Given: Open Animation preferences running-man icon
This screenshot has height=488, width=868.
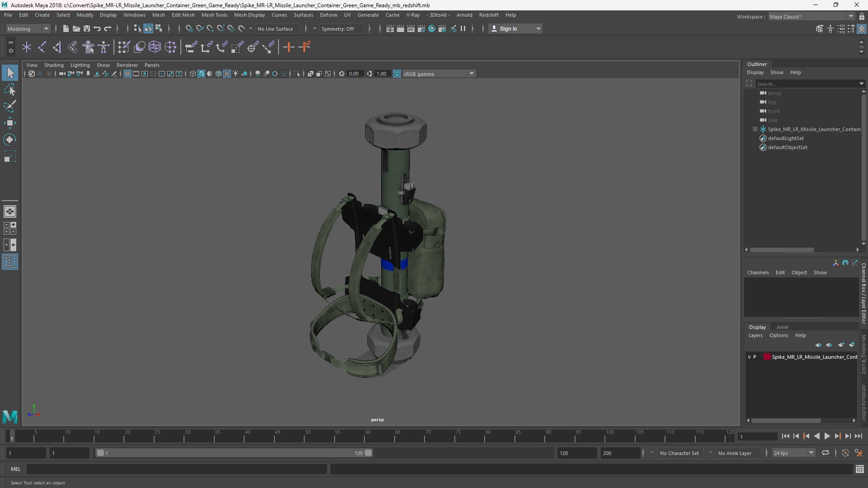Looking at the screenshot, I should [x=858, y=453].
